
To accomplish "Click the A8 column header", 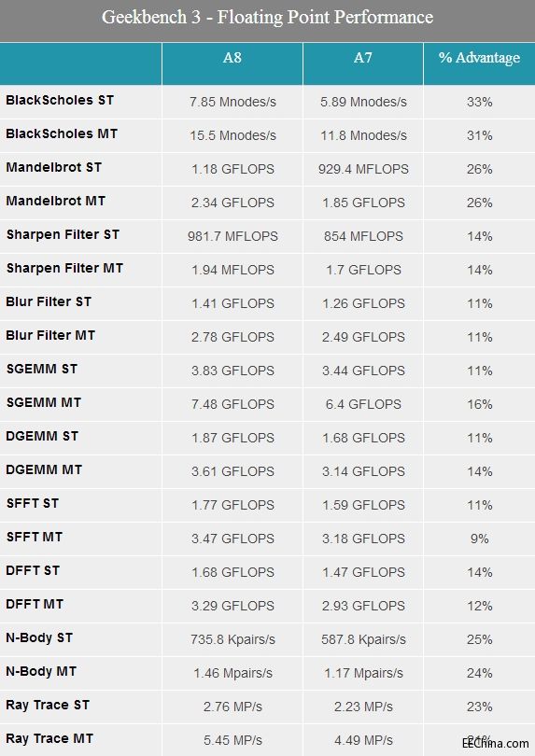I will pos(232,58).
